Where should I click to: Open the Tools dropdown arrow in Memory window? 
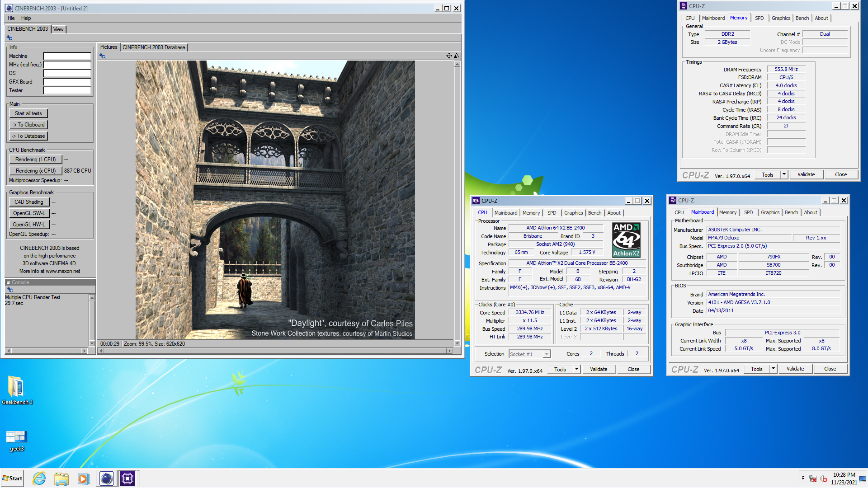[784, 174]
